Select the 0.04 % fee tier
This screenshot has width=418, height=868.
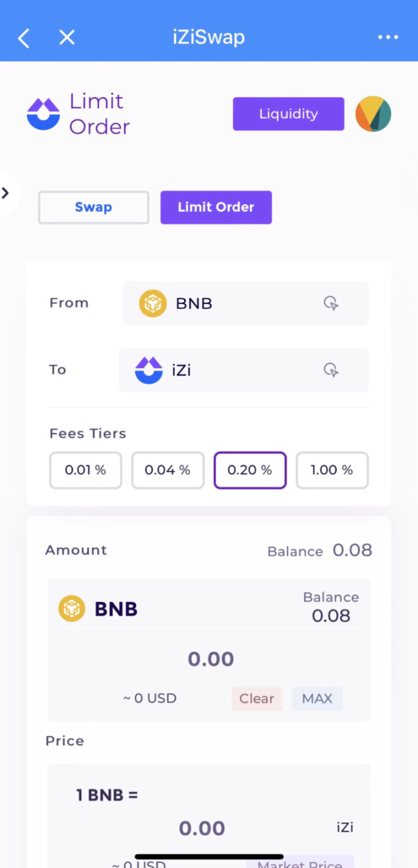pos(167,470)
